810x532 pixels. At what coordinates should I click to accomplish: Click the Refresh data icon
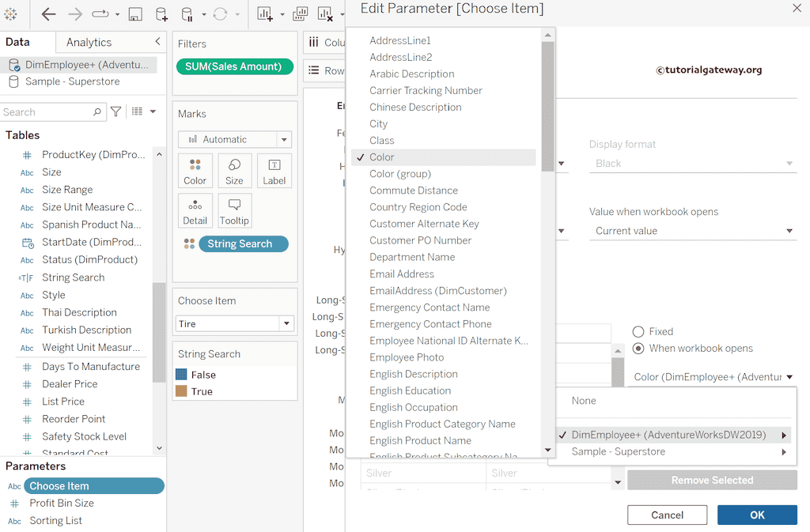tap(221, 14)
